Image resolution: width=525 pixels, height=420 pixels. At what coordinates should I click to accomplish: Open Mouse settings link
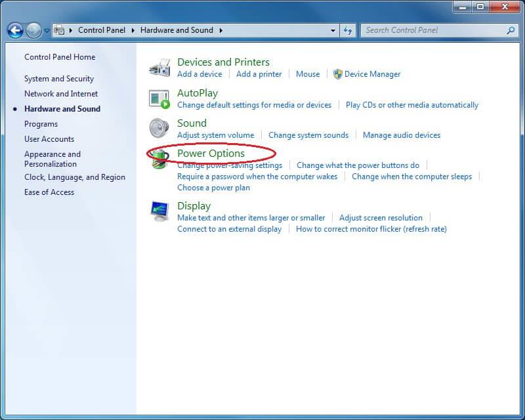click(308, 74)
